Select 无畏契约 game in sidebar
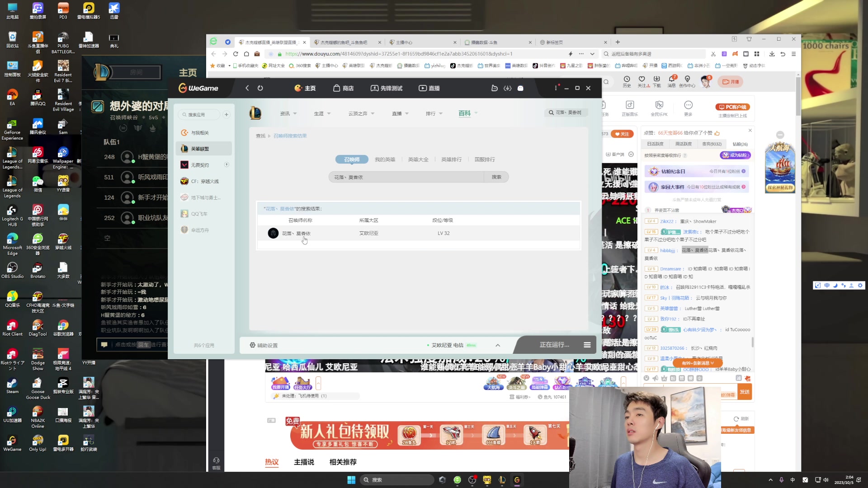This screenshot has height=488, width=868. coord(204,165)
